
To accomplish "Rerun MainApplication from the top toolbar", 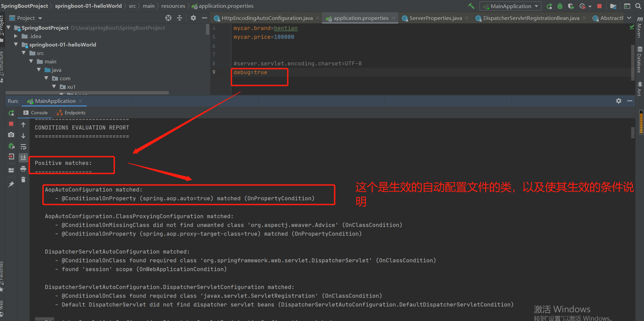I will [549, 6].
